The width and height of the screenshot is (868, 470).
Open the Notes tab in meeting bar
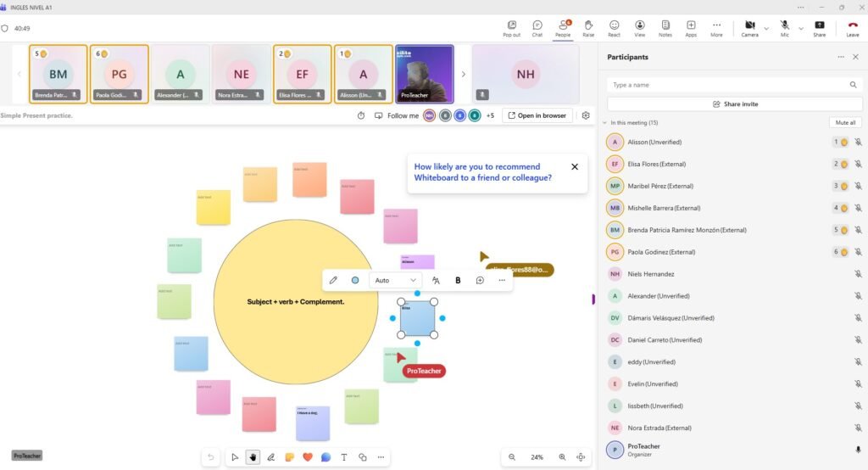[x=665, y=28]
